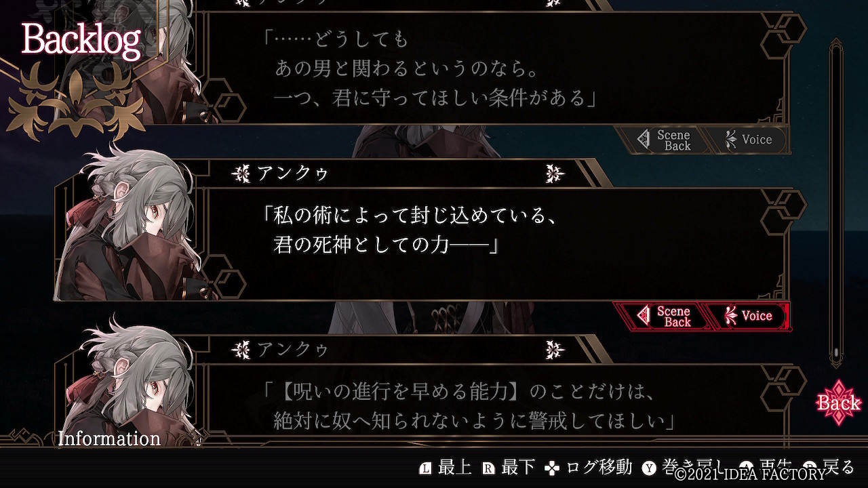Viewport: 868px width, 488px height.
Task: Click the Y button icon for 巻き戻し
Action: 650,468
